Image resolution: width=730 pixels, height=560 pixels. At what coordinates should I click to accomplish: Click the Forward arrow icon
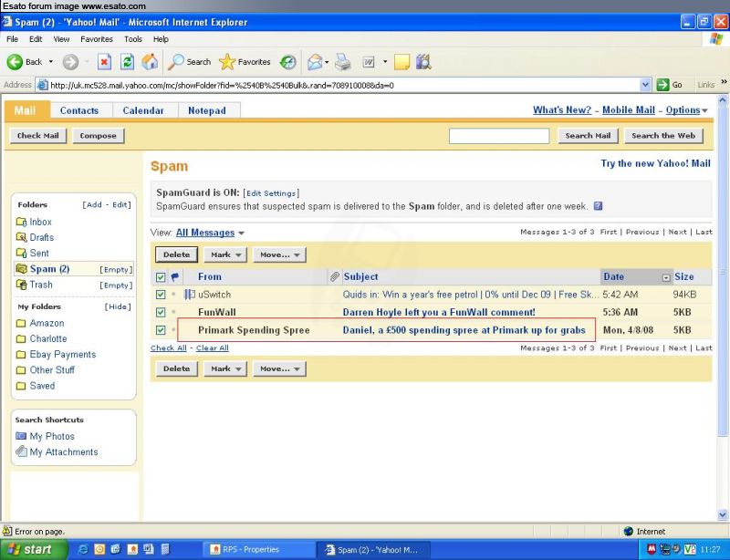click(x=71, y=62)
